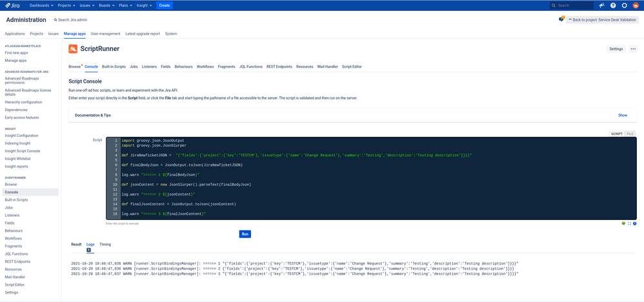Open the User management tab
The width and height of the screenshot is (644, 302).
click(106, 34)
